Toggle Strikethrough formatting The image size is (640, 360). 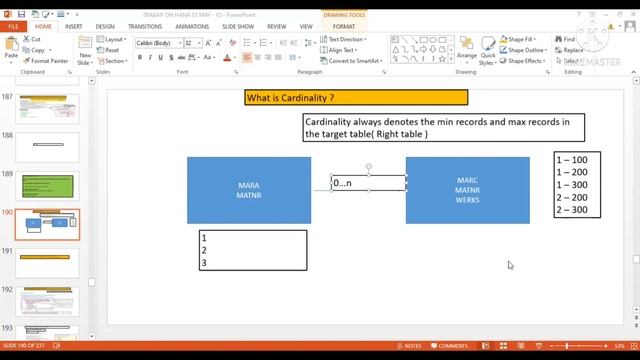[x=181, y=58]
